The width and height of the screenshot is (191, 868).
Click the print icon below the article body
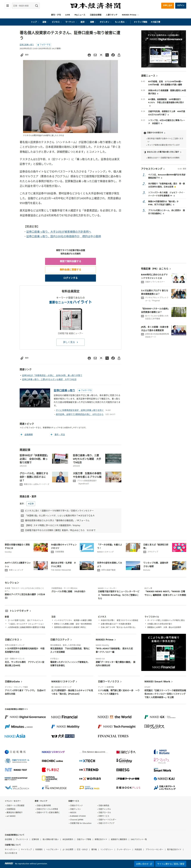tap(89, 358)
